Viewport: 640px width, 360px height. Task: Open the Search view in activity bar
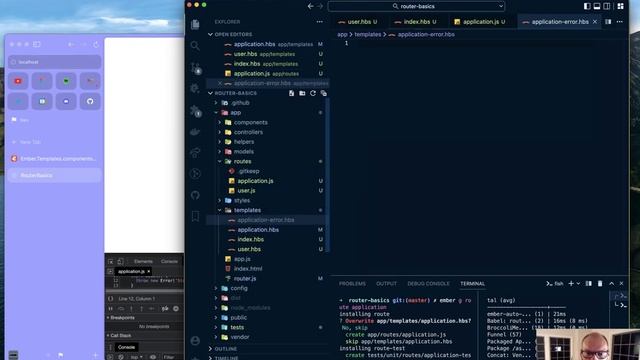click(195, 46)
